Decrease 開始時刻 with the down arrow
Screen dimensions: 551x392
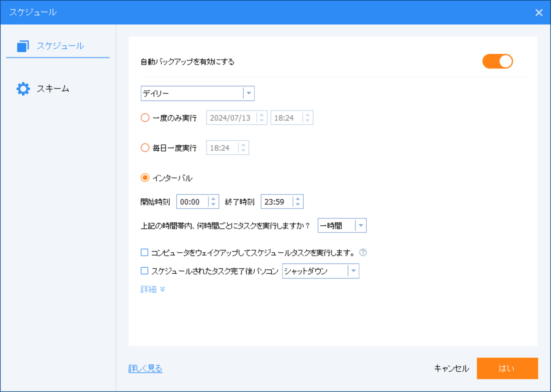click(213, 205)
